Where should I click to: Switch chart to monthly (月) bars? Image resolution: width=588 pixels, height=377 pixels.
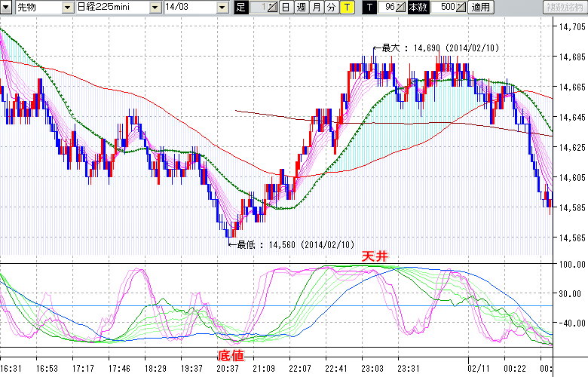317,7
